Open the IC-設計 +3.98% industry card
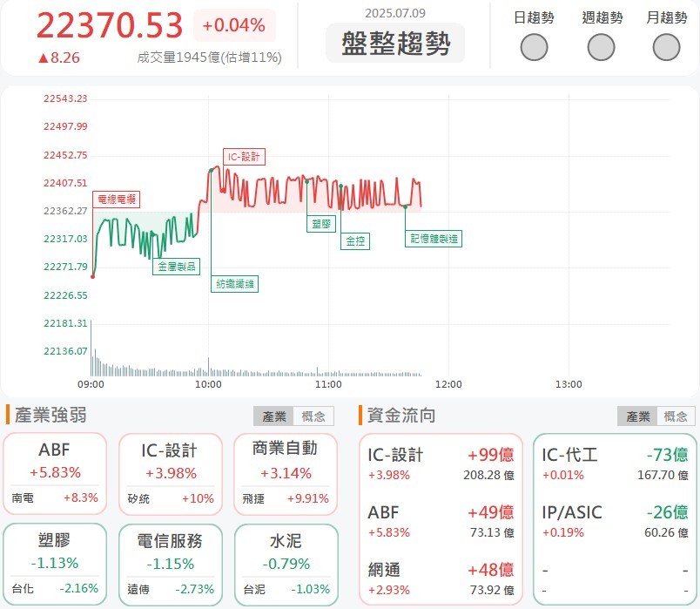The image size is (700, 609). tap(171, 474)
